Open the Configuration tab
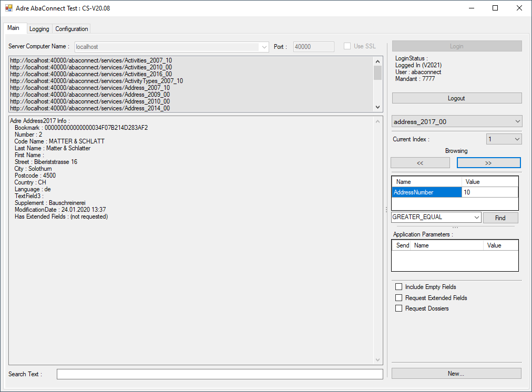Viewport: 532px width, 392px height. 71,29
